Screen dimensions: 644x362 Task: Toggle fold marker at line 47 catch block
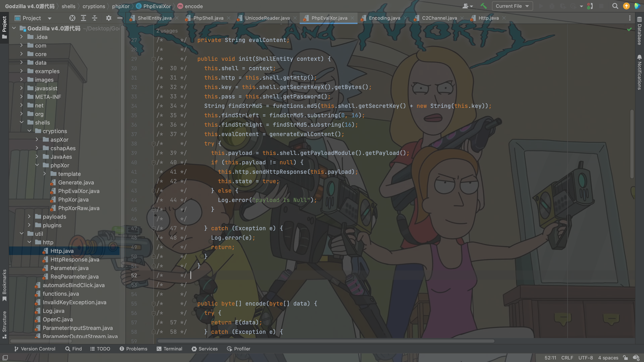[x=154, y=228]
